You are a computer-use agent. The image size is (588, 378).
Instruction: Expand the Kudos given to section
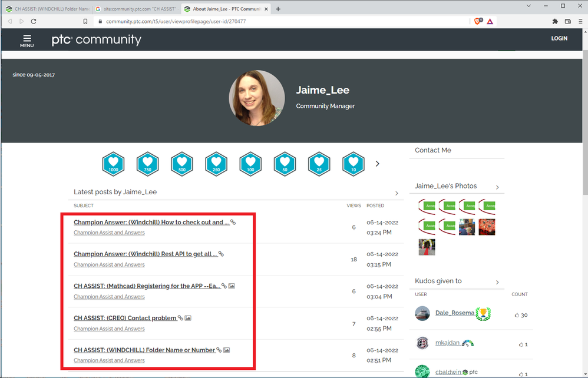(497, 283)
